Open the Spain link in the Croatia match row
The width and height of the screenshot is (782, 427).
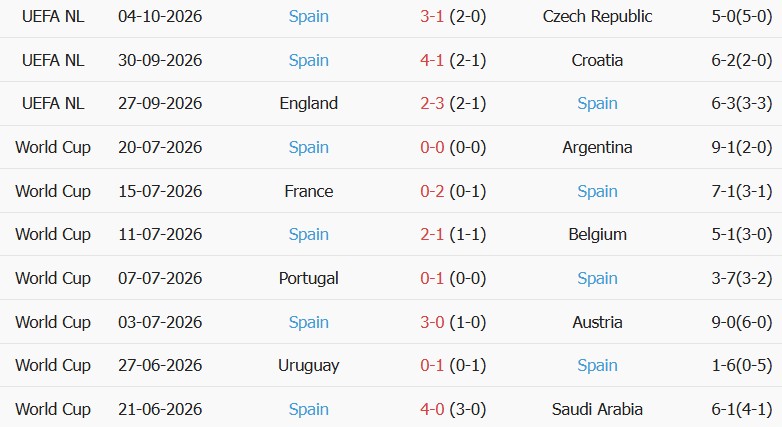(x=308, y=60)
